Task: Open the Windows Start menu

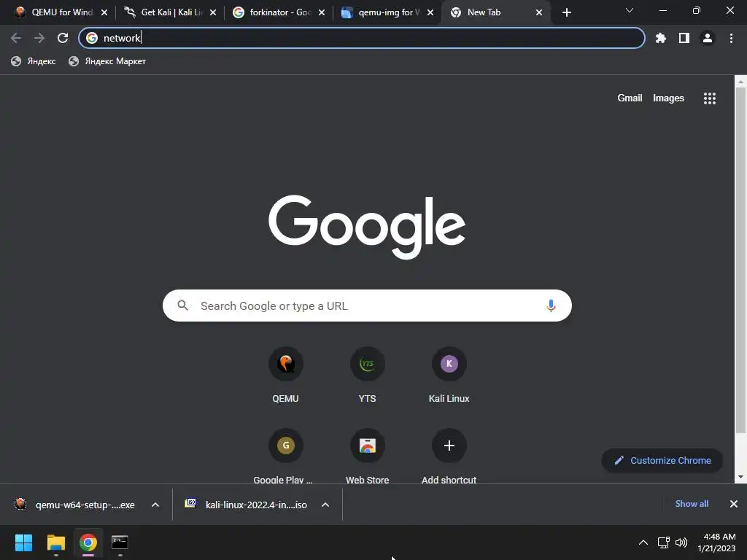Action: point(24,542)
